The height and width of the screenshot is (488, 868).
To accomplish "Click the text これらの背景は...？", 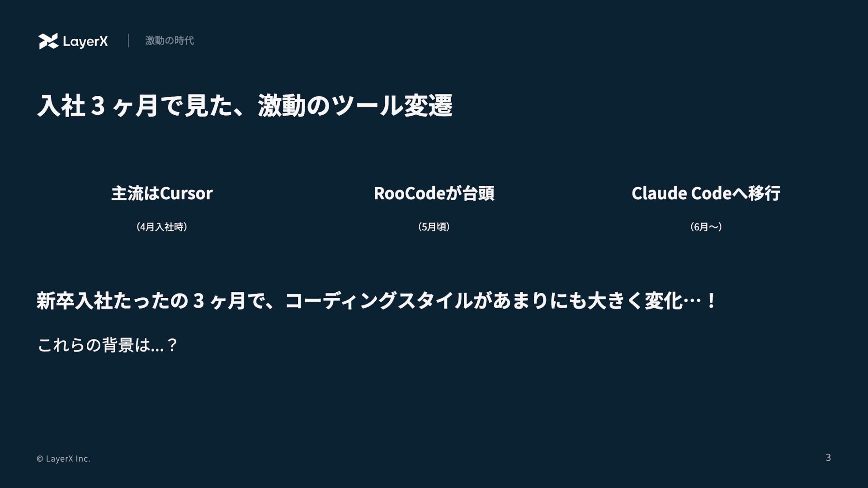I will [x=107, y=345].
